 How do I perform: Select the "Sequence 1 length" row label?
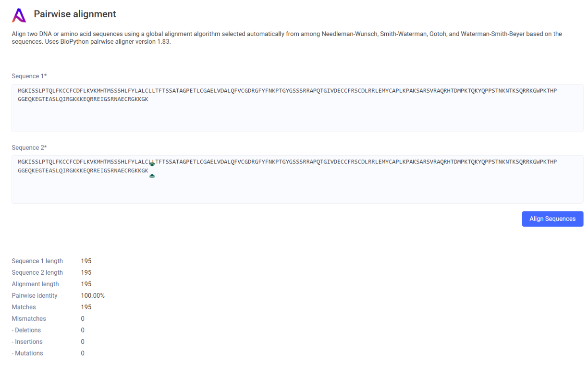[x=37, y=261]
